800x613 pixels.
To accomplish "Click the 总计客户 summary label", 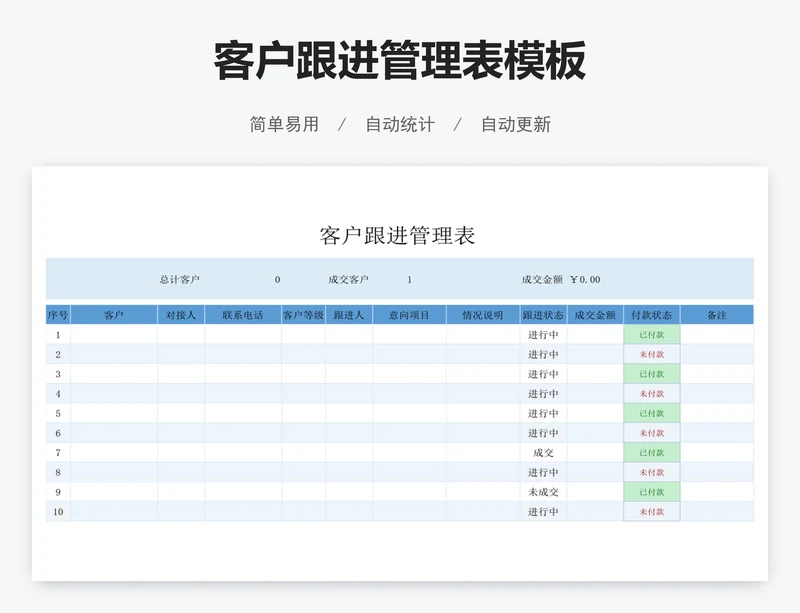I will click(x=180, y=280).
